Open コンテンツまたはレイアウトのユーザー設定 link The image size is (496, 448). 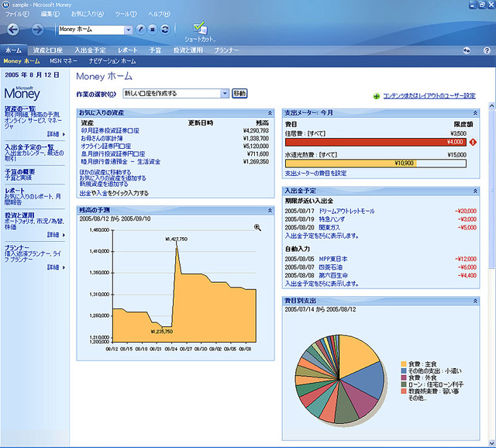pyautogui.click(x=429, y=96)
